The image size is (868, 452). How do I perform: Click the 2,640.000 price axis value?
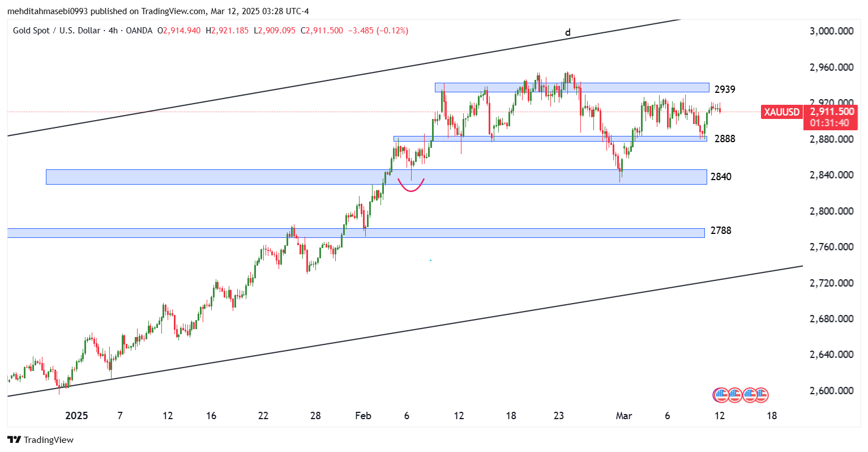(x=832, y=355)
